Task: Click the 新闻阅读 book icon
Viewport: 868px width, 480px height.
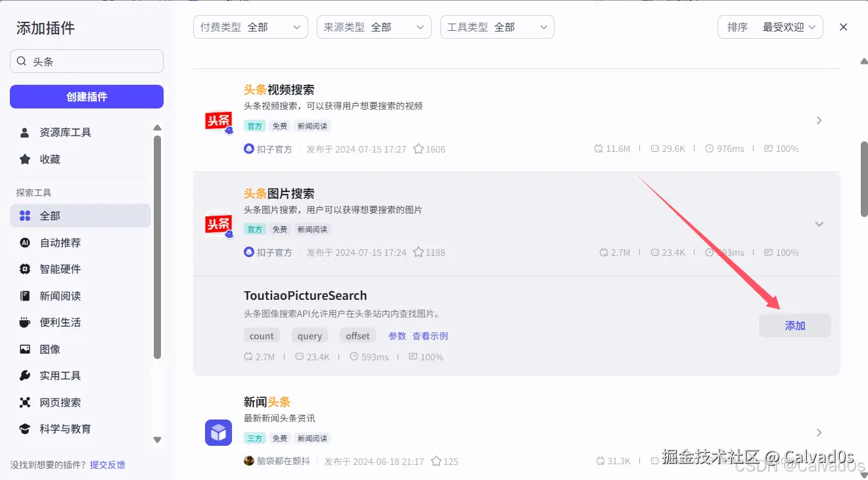Action: [x=25, y=296]
